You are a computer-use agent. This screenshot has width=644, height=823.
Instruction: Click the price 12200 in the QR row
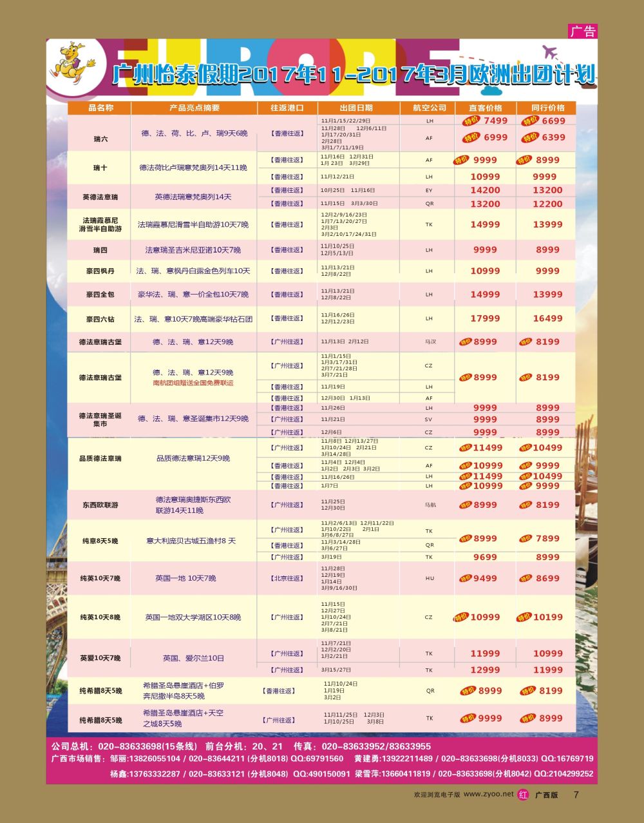click(548, 204)
